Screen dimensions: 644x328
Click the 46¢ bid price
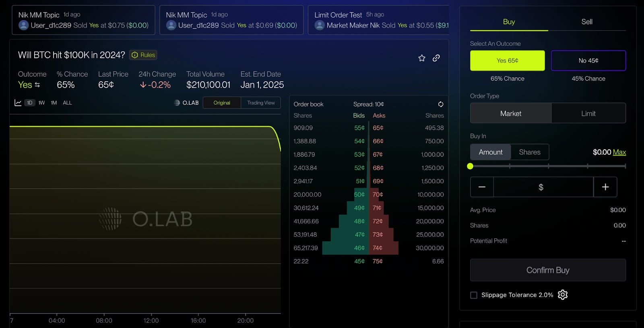359,248
